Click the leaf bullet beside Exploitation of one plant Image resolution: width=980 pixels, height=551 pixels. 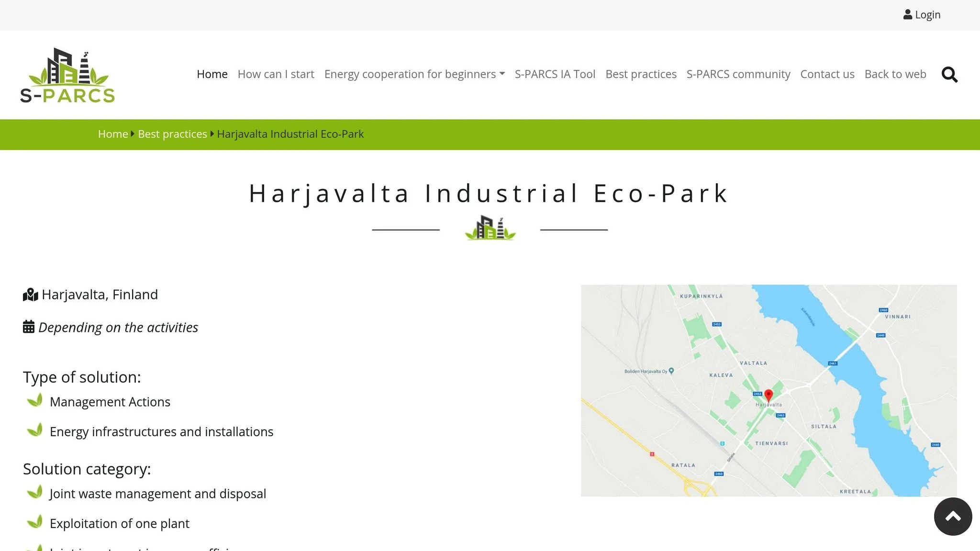coord(35,522)
